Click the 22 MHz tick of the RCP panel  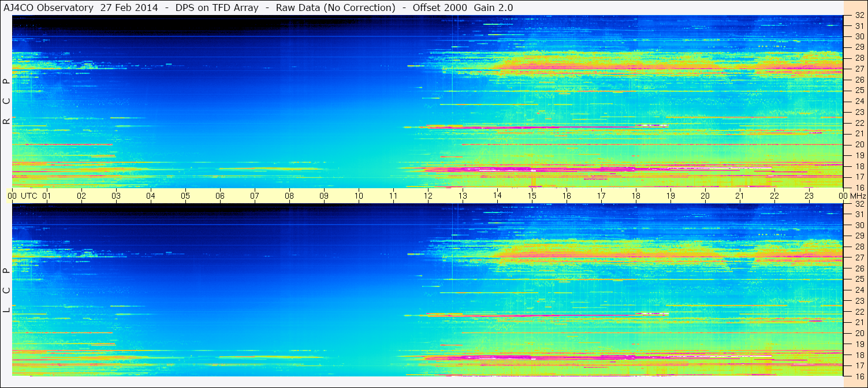[x=859, y=123]
